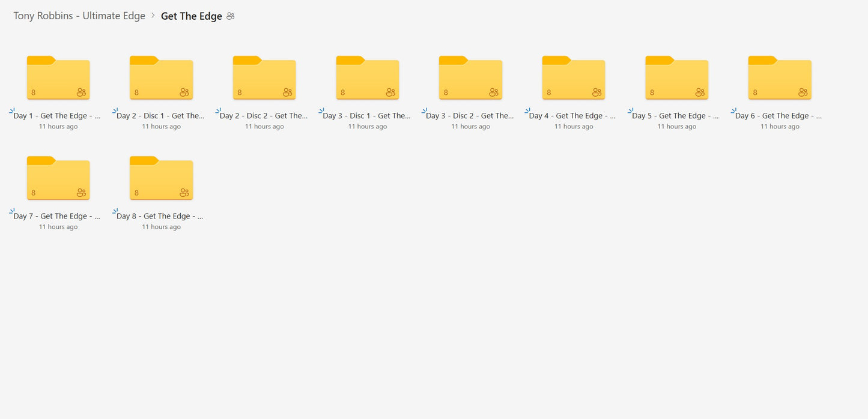Select the 'Day 3 - Disc 1 - Get The...' name text
868x419 pixels.
[x=367, y=116]
